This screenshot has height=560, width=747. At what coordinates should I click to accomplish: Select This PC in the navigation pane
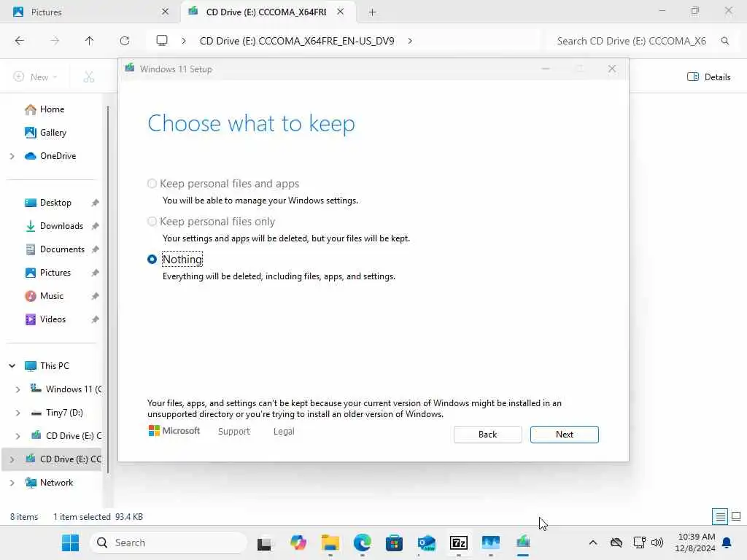click(x=47, y=366)
